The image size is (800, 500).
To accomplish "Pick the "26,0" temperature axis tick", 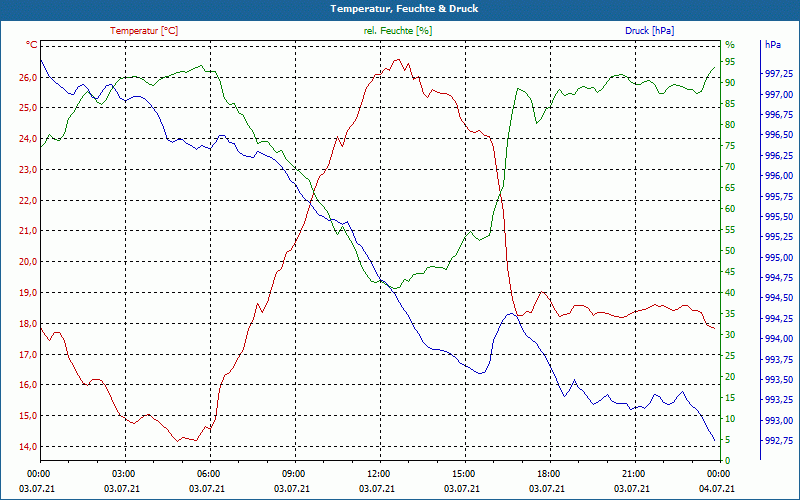I will (28, 78).
